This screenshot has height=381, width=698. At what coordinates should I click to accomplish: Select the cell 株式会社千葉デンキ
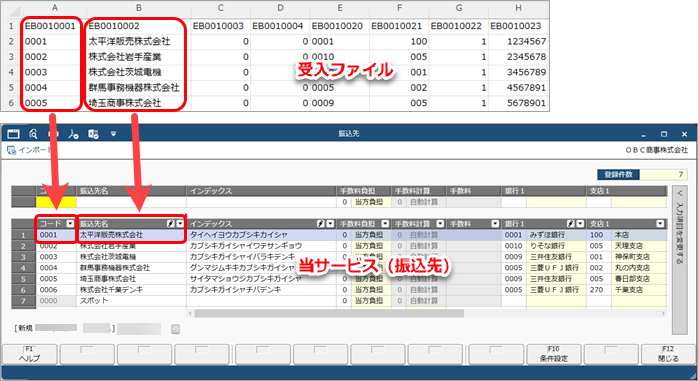(131, 290)
